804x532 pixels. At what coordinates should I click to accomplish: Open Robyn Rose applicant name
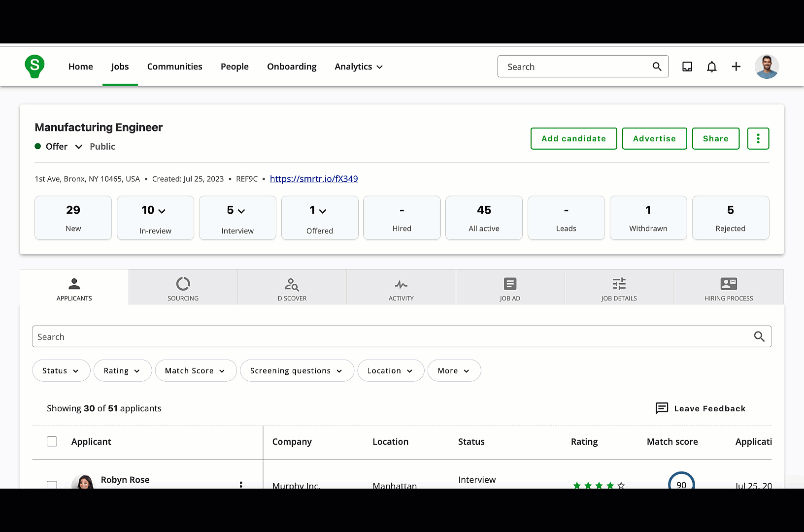point(125,479)
